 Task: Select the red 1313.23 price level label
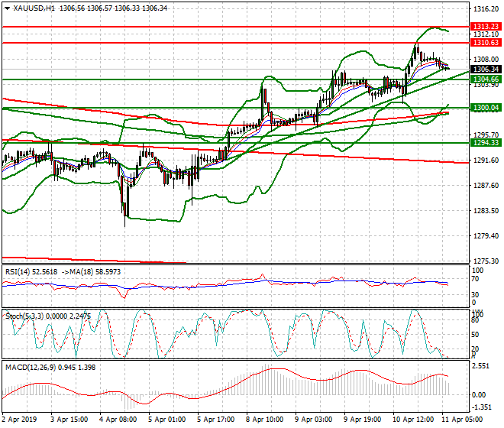(486, 27)
